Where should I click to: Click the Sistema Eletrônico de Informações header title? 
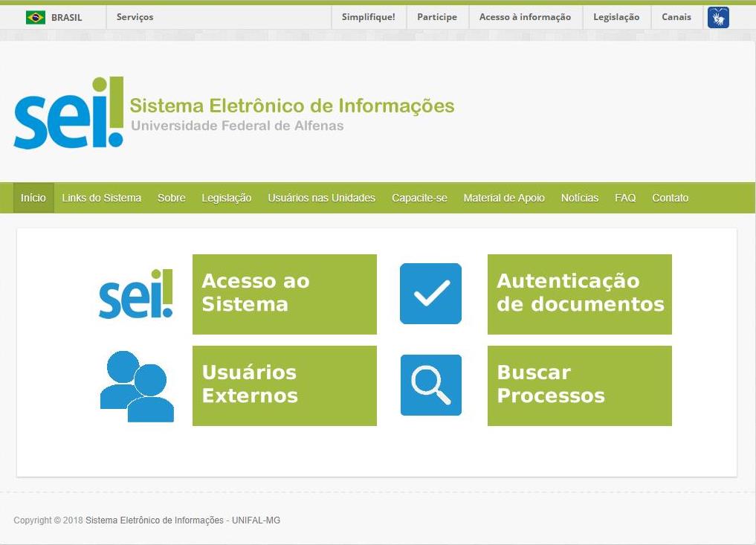(x=292, y=106)
